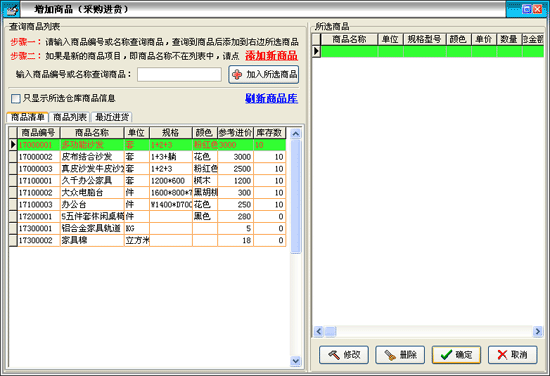Image resolution: width=550 pixels, height=376 pixels.
Task: Click the 添加新商品 link
Action: pyautogui.click(x=271, y=56)
